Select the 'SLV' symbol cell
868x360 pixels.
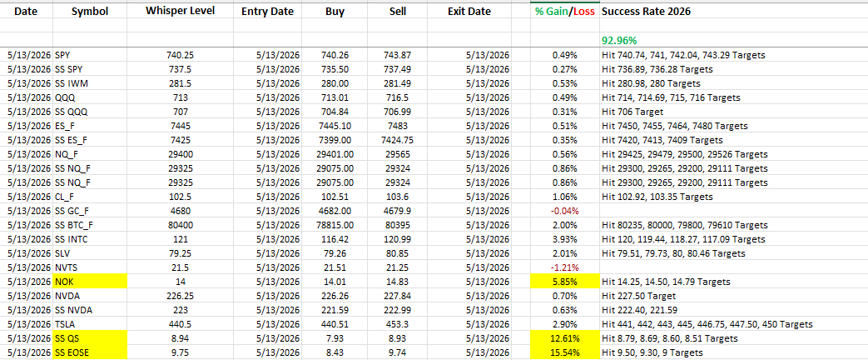(90, 253)
